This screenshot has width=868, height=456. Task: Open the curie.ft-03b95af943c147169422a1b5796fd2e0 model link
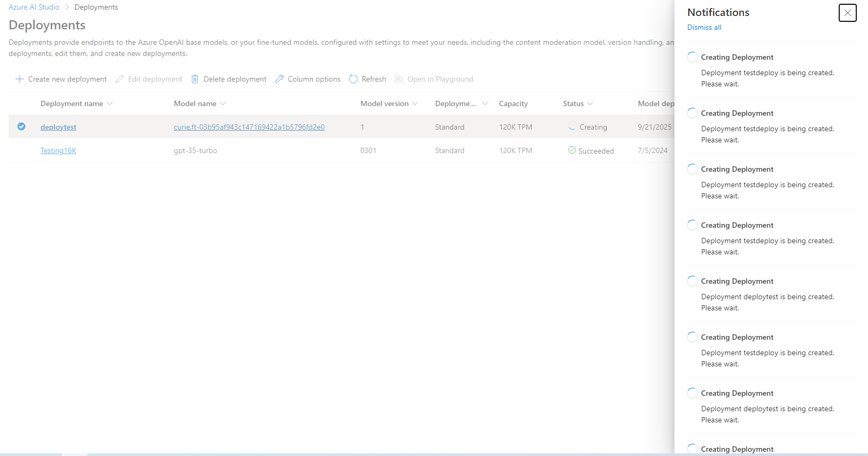(249, 127)
